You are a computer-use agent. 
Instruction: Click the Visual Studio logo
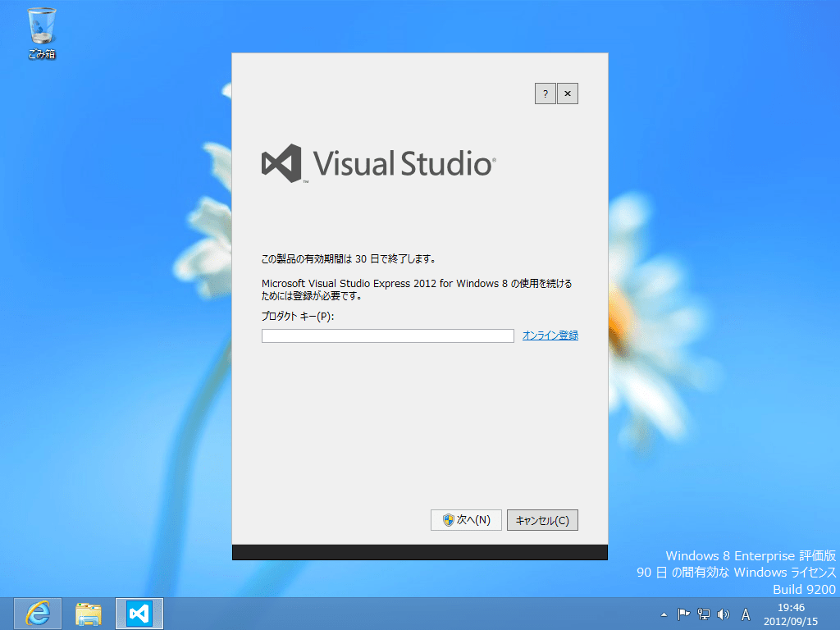pos(379,163)
